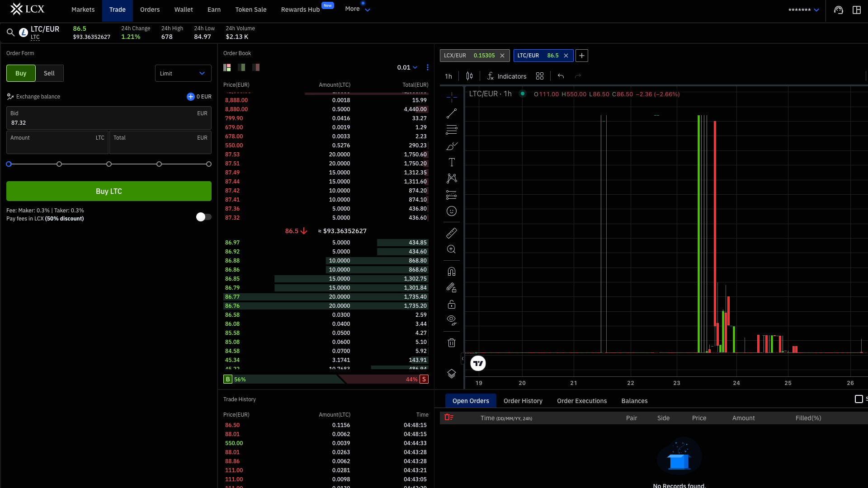Image resolution: width=868 pixels, height=488 pixels.
Task: Select the Sell side toggle
Action: tap(49, 73)
